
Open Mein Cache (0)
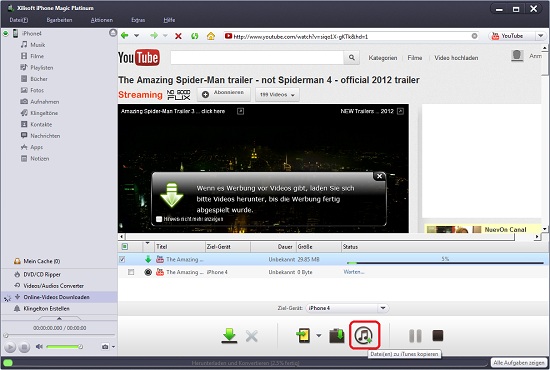pos(41,261)
